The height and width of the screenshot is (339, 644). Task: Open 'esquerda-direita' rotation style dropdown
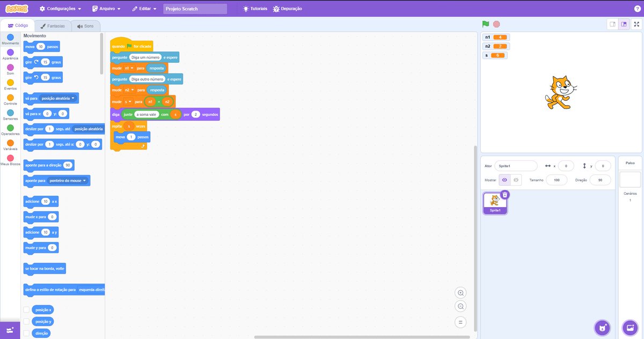pos(91,290)
